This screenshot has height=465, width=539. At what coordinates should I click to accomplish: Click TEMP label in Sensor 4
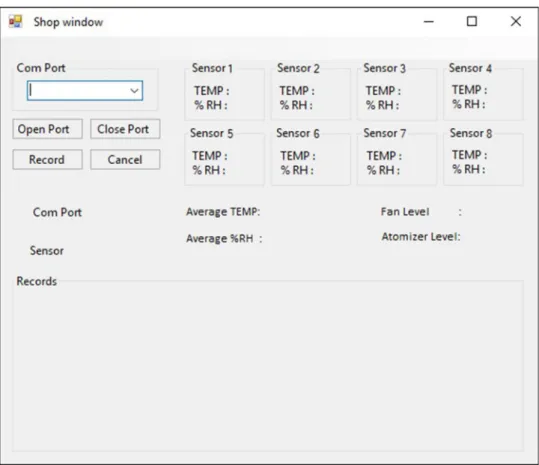[x=470, y=90]
